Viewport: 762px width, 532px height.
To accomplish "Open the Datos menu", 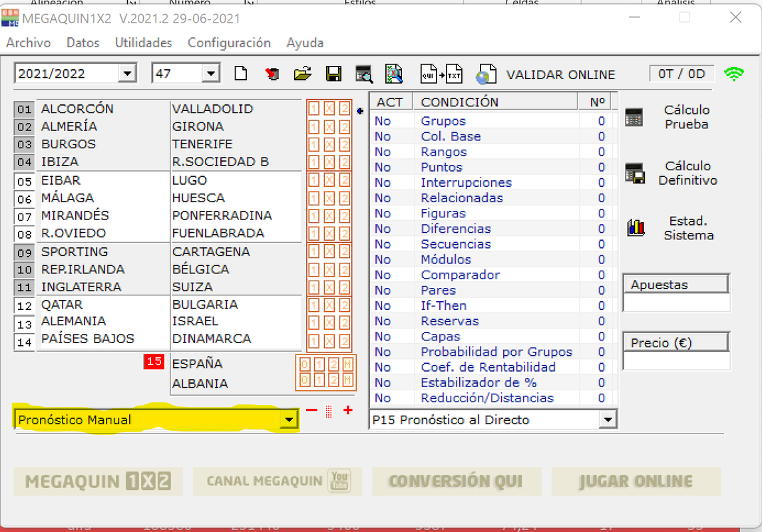I will (x=83, y=43).
